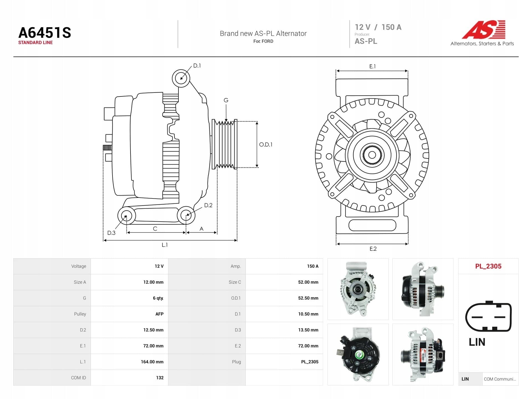532x399 pixels.
Task: Click the D.3 mounting hole label on drawing
Action: pyautogui.click(x=111, y=233)
